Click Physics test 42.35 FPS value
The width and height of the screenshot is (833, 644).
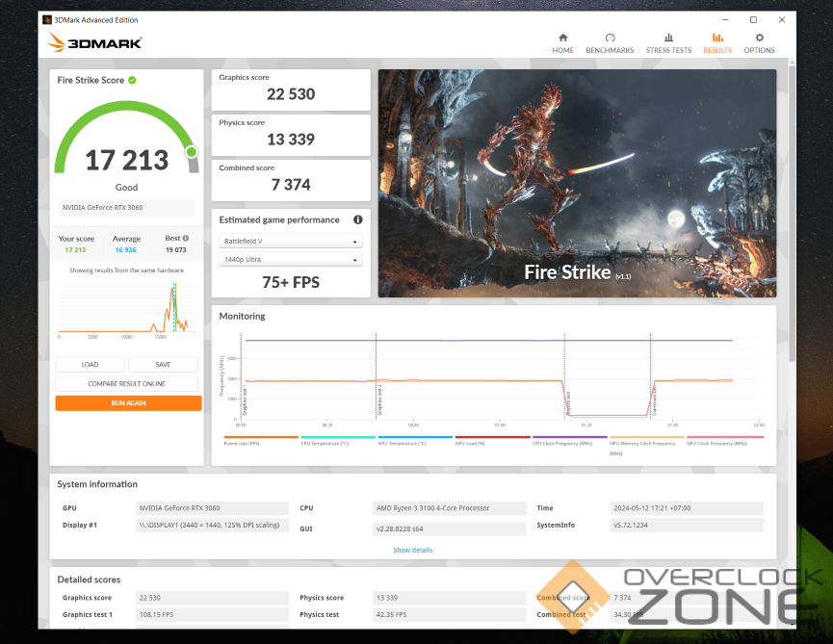[450, 615]
